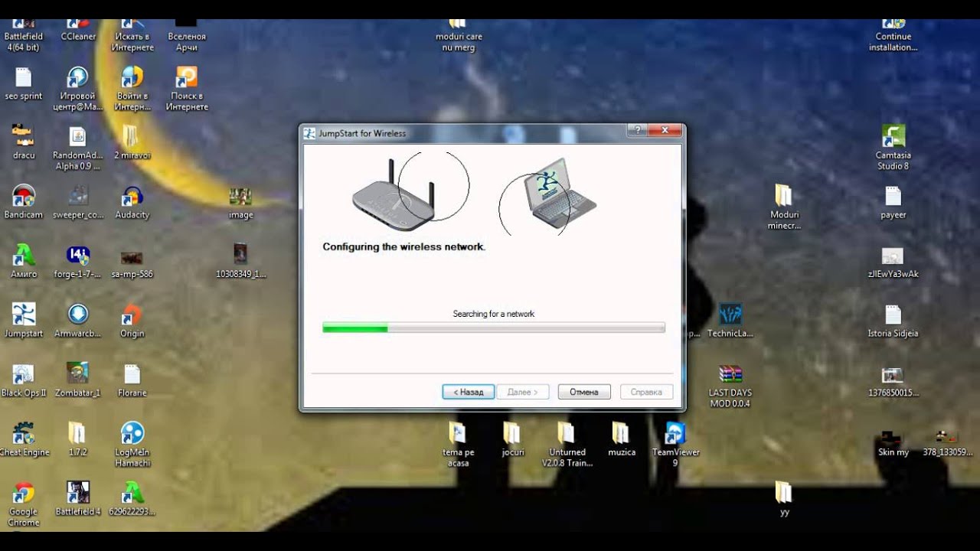Viewport: 980px width, 551px height.
Task: Open the Cheat Engine desktop shortcut
Action: click(x=24, y=439)
